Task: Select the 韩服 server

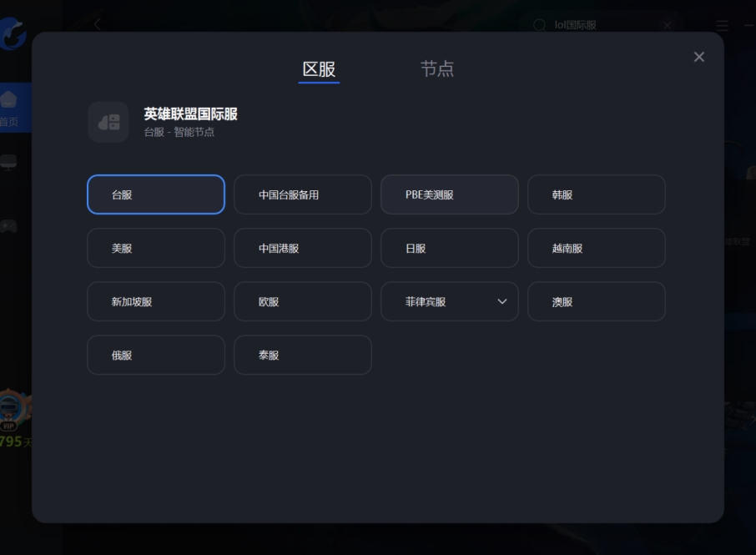Action: (597, 194)
